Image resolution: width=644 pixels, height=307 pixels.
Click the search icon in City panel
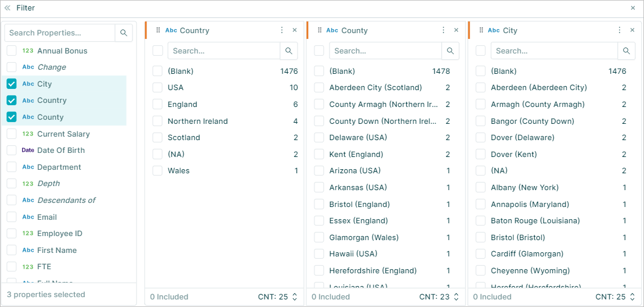[x=627, y=51]
